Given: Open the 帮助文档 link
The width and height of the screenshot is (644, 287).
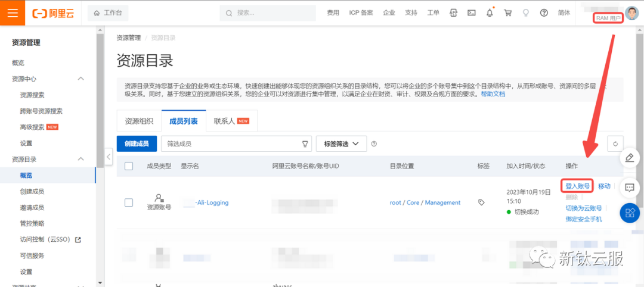Looking at the screenshot, I should (x=493, y=94).
